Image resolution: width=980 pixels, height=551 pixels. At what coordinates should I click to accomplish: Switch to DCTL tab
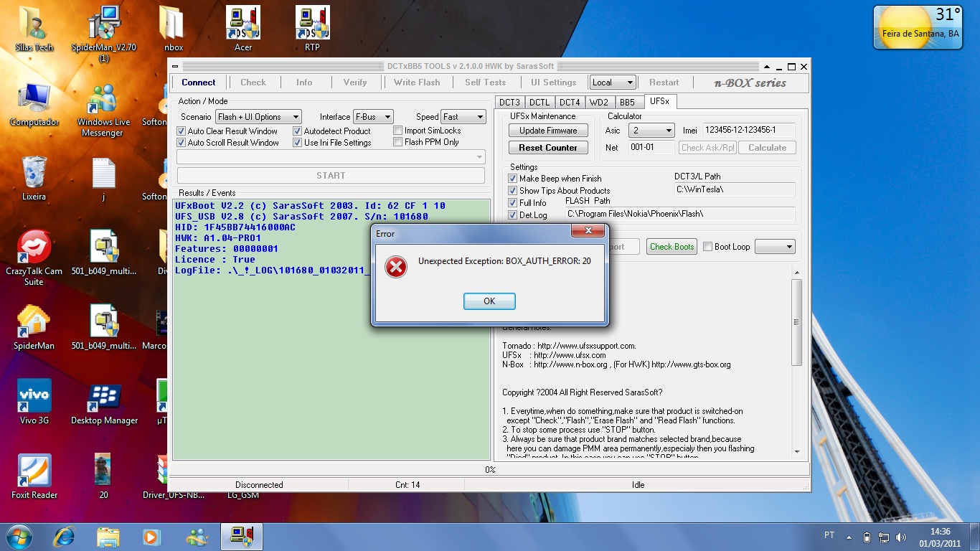(x=540, y=102)
